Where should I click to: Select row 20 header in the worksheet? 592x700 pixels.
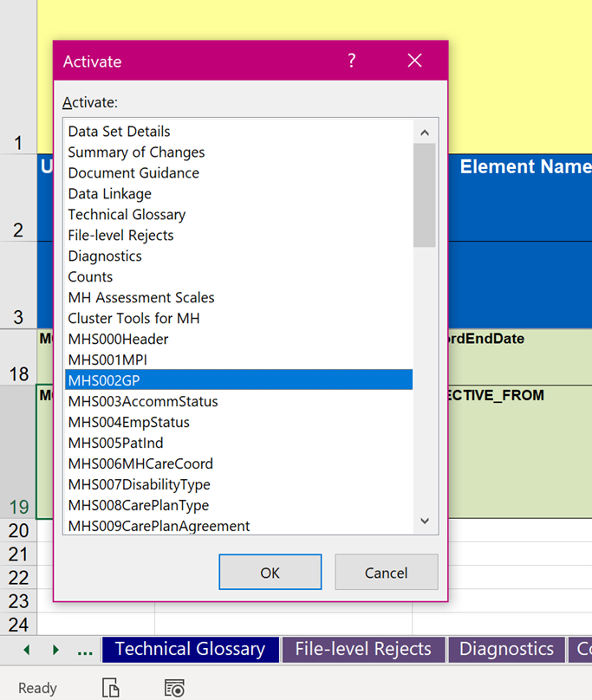[x=18, y=530]
